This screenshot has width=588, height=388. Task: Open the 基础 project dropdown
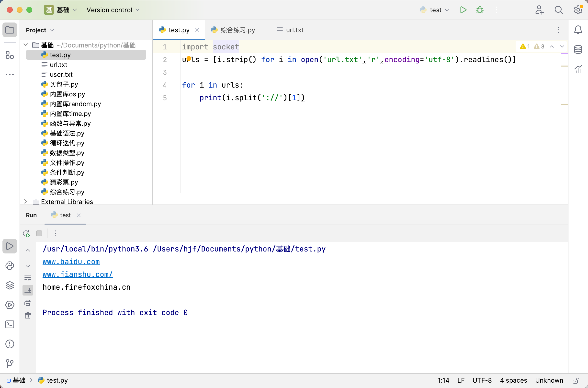coord(61,10)
